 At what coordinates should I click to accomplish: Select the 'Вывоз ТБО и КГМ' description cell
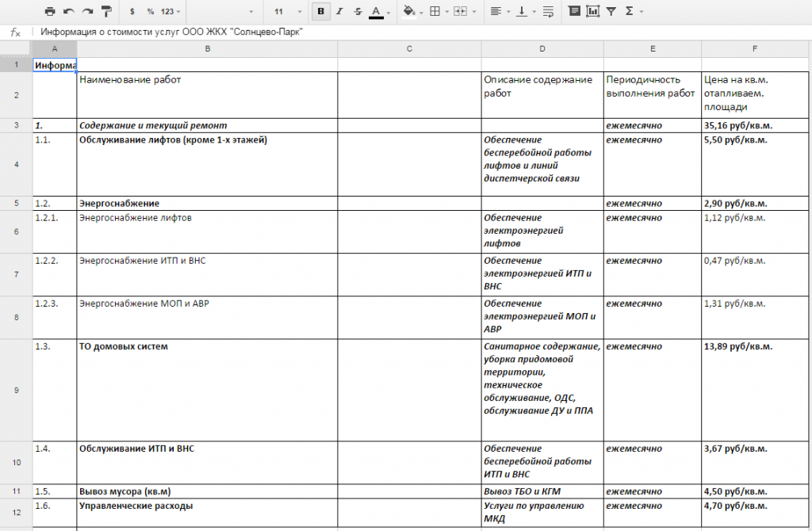click(542, 491)
